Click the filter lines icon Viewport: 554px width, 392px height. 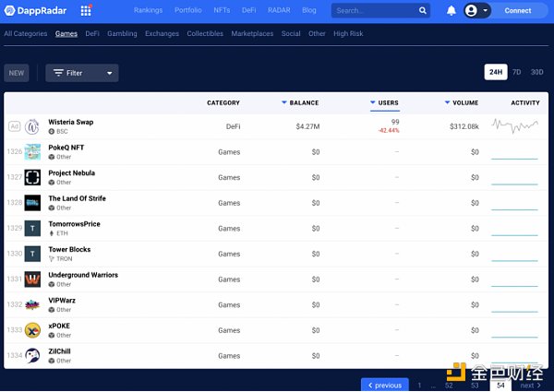(x=58, y=73)
